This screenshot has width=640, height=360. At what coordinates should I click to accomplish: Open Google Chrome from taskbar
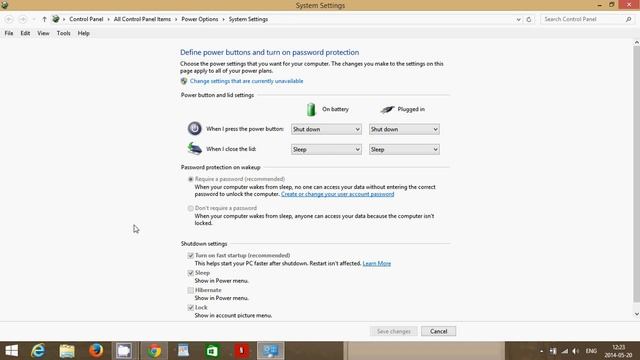(154, 351)
